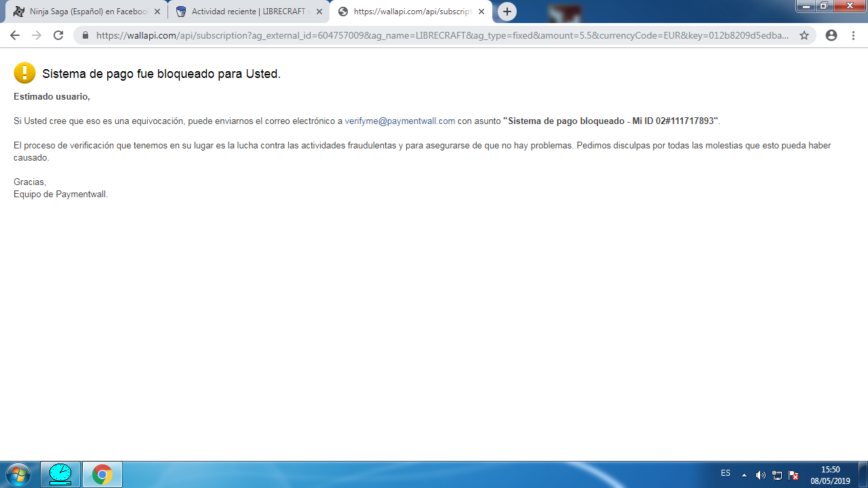Click the 'Equipo de Paymentwall.' signature text

(60, 194)
